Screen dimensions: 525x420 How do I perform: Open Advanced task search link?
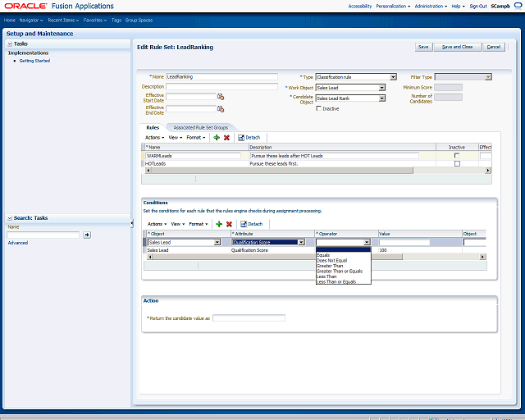tap(18, 243)
